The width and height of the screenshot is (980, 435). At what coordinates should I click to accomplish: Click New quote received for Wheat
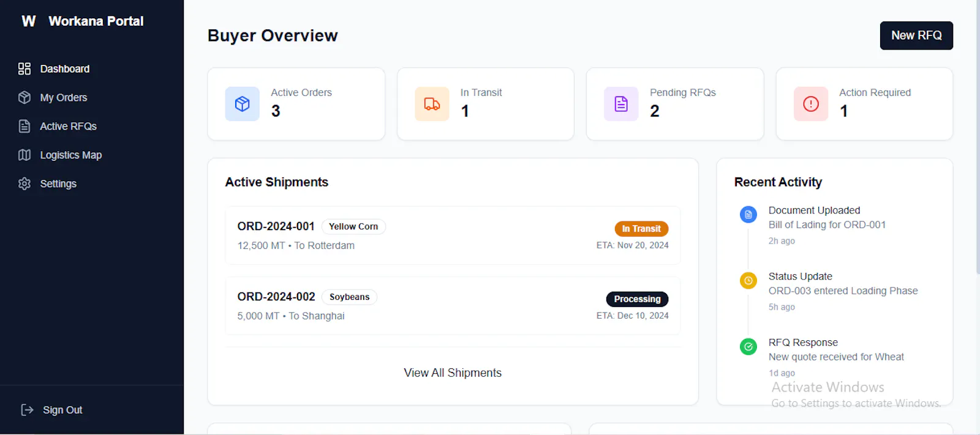pyautogui.click(x=836, y=357)
